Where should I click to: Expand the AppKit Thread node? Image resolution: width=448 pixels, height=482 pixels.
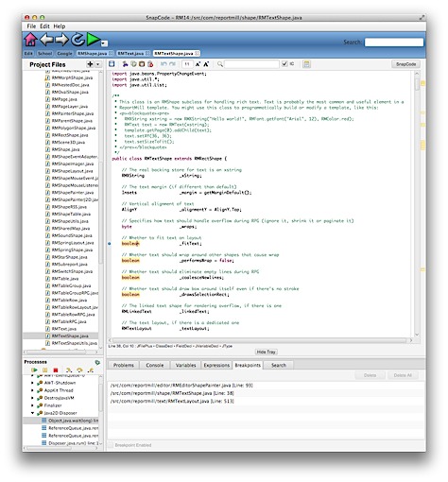[x=32, y=390]
